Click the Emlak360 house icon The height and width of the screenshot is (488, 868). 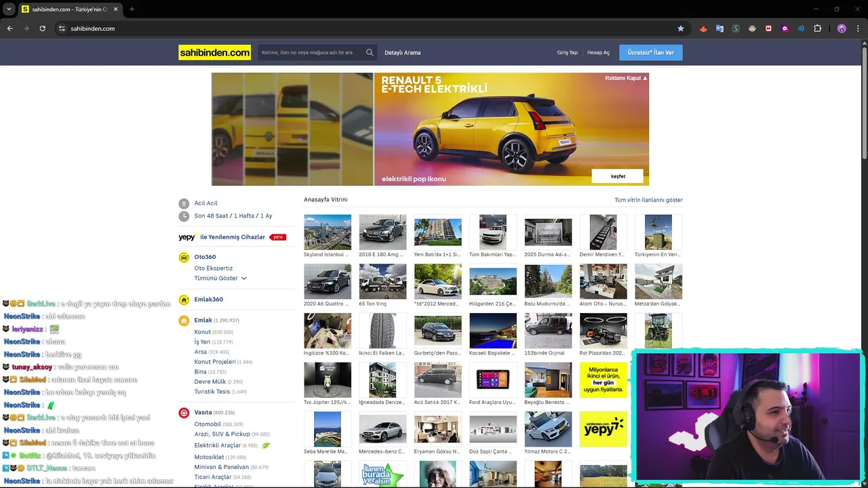coord(184,300)
